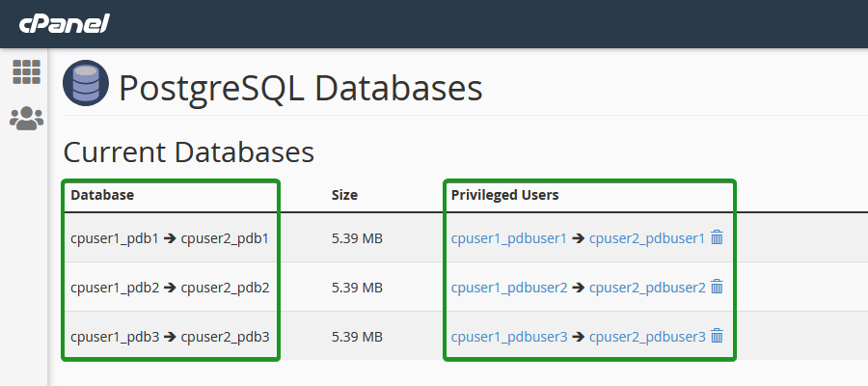
Task: Open the cpuser1_pdbuser1 user link
Action: click(x=508, y=238)
